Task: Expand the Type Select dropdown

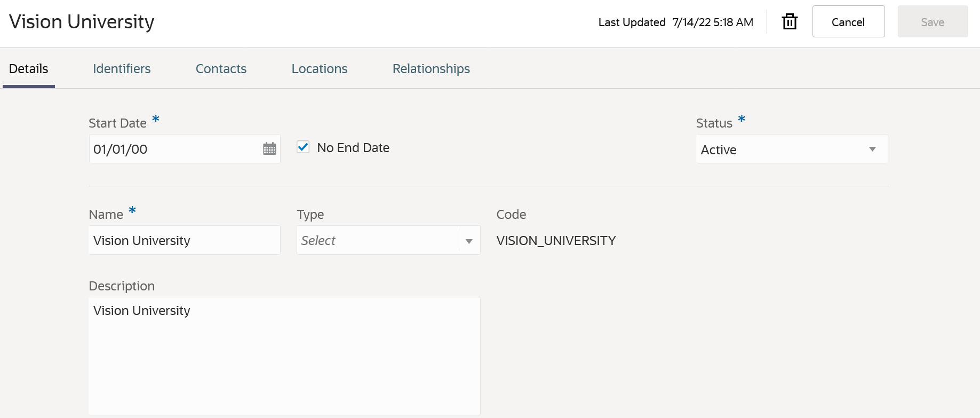Action: coord(468,241)
